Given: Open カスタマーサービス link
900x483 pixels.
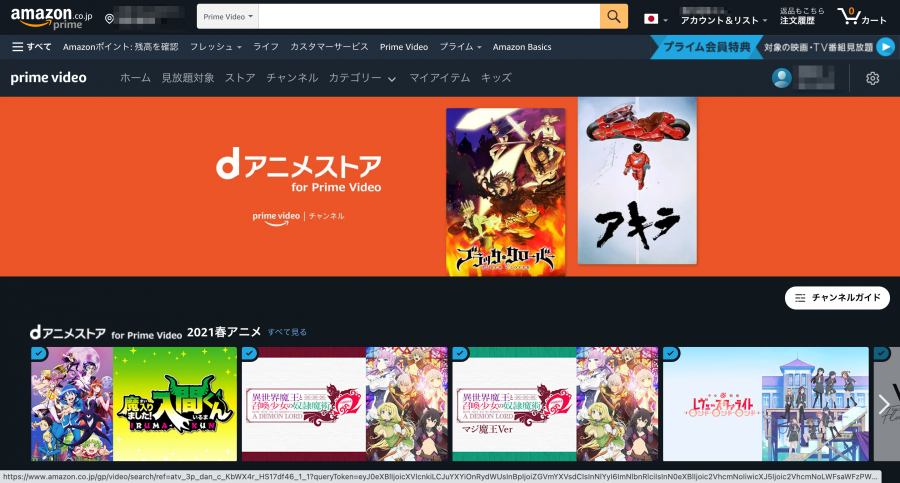Looking at the screenshot, I should coord(329,47).
